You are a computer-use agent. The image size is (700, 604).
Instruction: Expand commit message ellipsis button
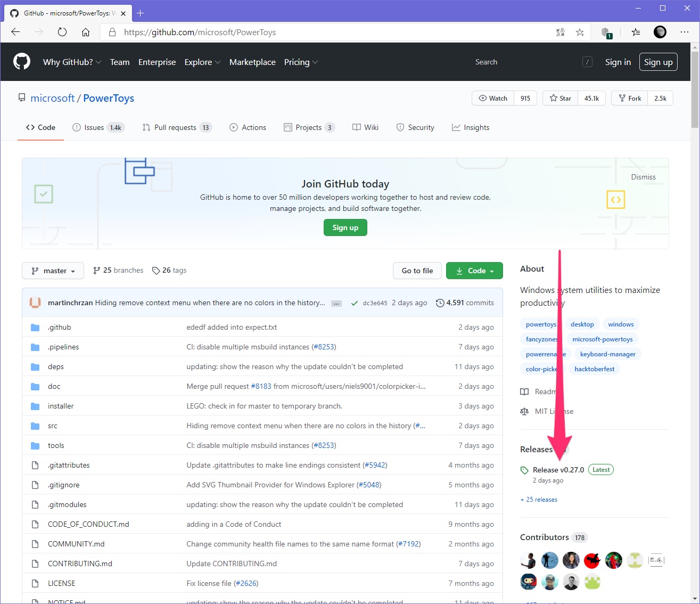click(336, 304)
